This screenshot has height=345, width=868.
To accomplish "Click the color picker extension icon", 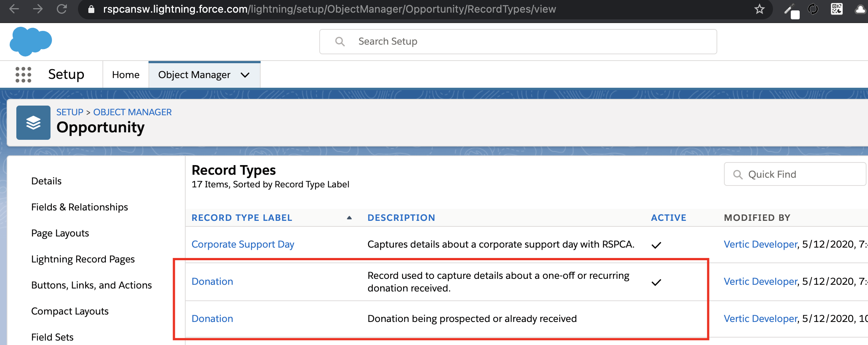I will tap(791, 9).
